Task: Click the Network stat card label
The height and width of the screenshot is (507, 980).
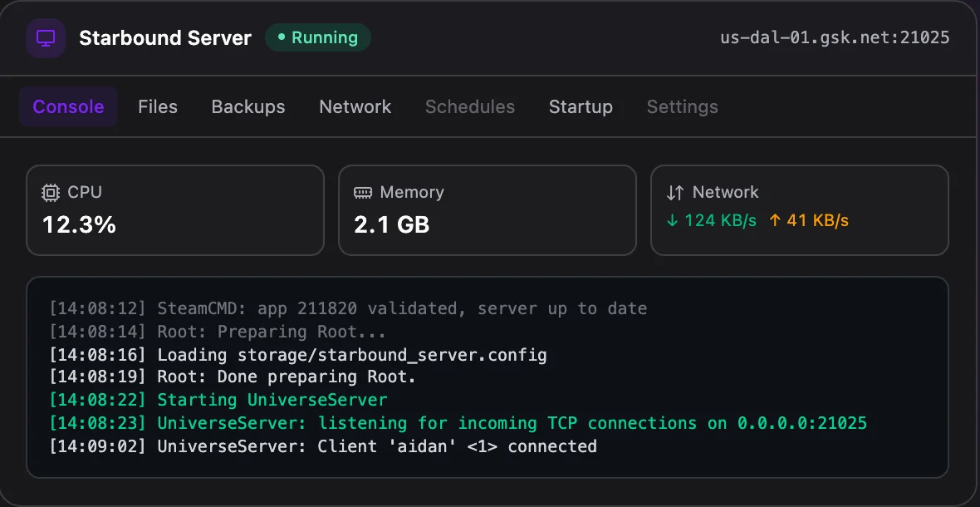Action: tap(726, 193)
